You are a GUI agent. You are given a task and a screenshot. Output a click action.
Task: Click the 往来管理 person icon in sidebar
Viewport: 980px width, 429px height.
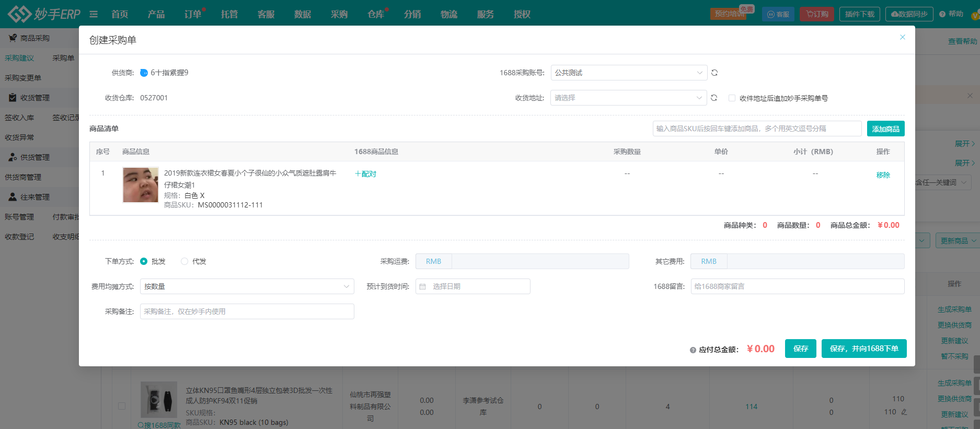(13, 196)
